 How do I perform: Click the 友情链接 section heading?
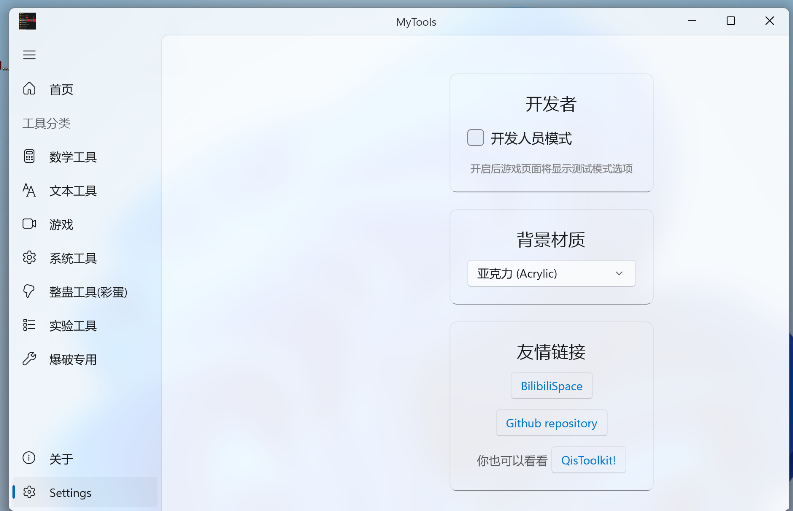pyautogui.click(x=551, y=352)
